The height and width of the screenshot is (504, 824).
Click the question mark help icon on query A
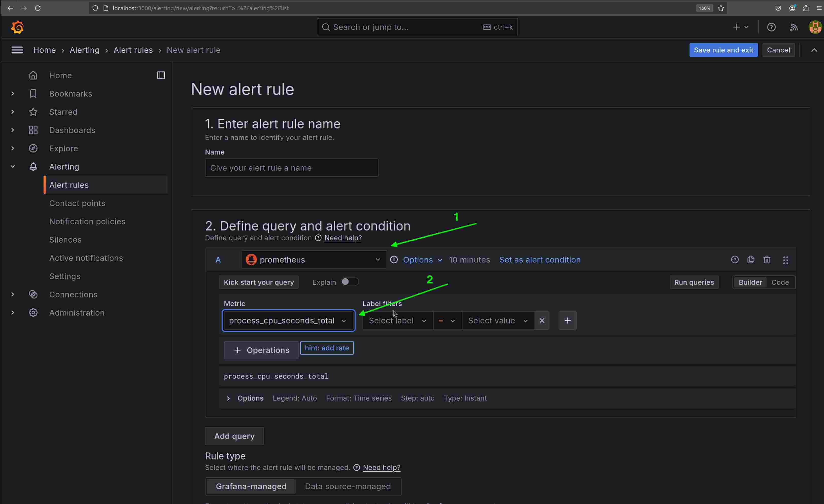coord(734,260)
